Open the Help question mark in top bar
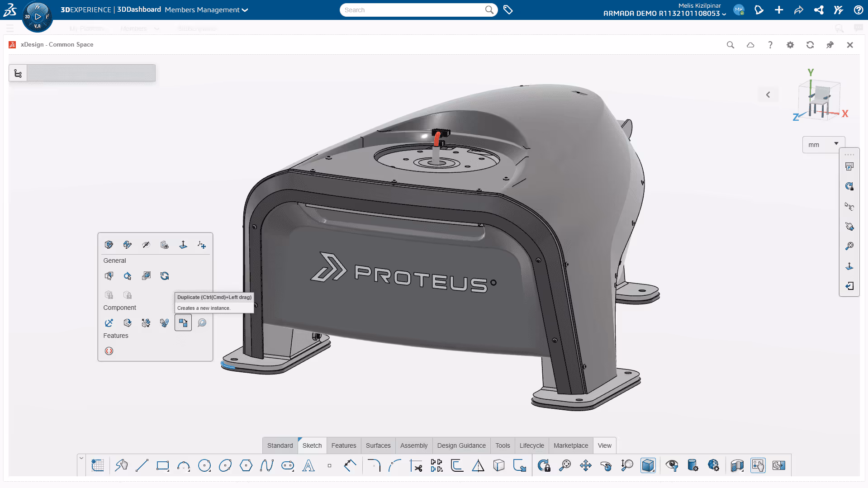 (x=859, y=10)
